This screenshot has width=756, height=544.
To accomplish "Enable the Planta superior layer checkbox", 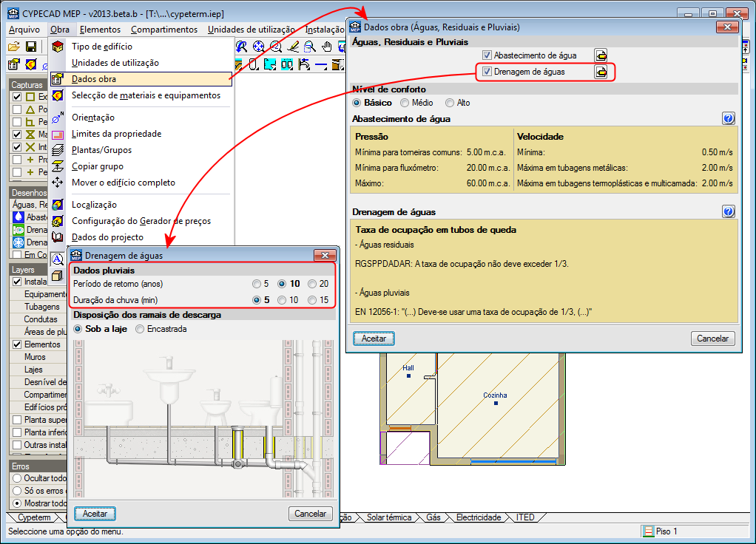I will coord(17,420).
